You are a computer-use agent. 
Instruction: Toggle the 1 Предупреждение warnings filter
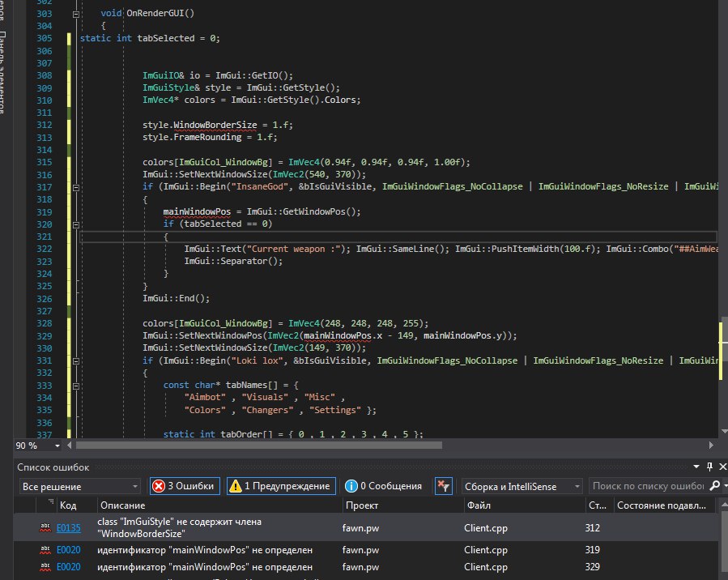point(280,486)
